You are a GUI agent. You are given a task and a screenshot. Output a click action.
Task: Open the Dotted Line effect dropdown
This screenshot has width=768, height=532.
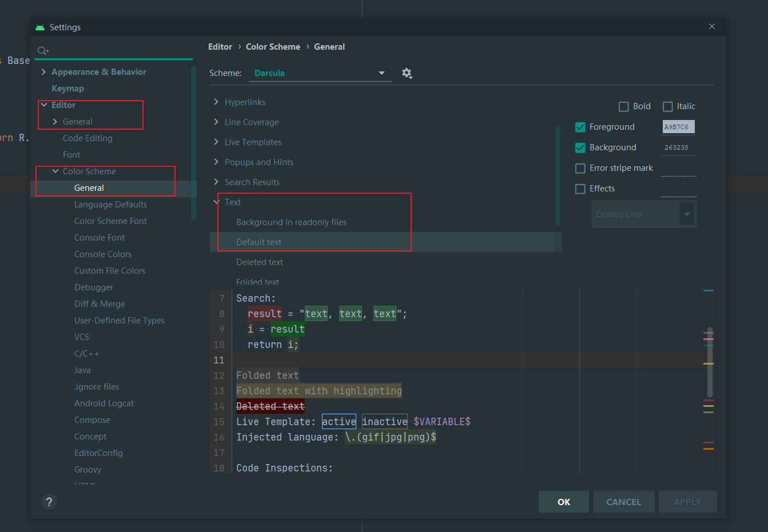coord(688,214)
